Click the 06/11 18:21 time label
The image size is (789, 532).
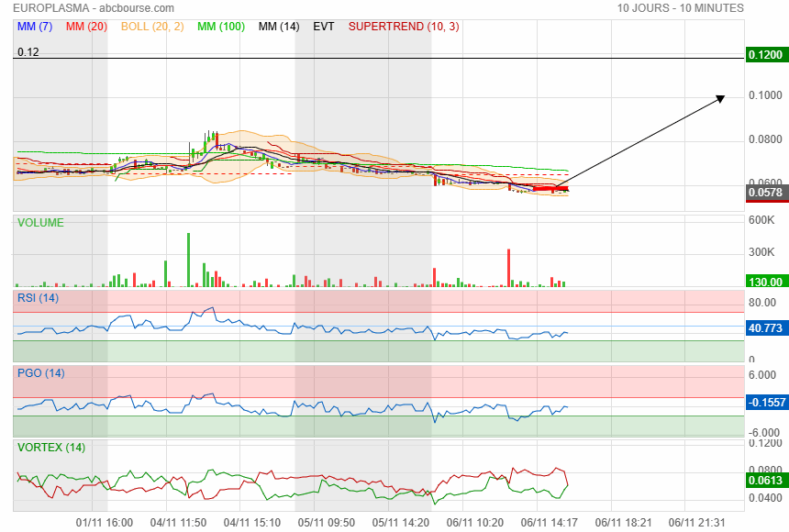[x=624, y=523]
